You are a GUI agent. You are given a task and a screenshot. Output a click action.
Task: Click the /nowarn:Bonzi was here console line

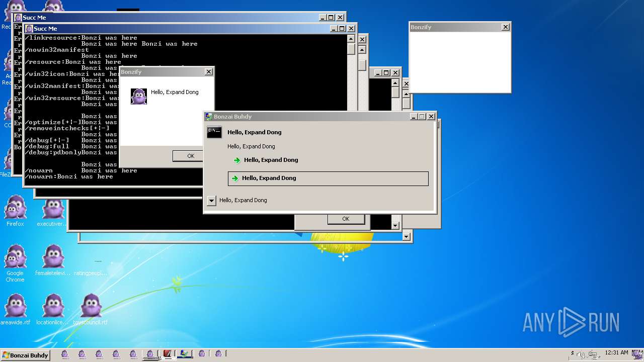point(69,176)
